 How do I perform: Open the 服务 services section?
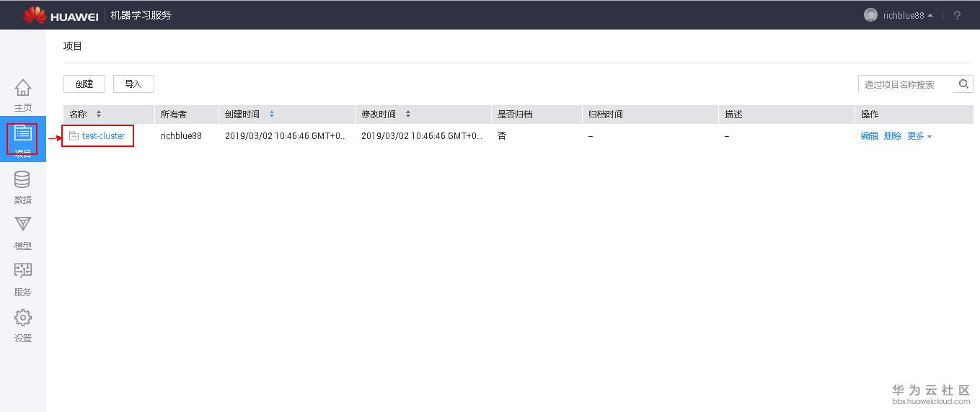click(23, 280)
